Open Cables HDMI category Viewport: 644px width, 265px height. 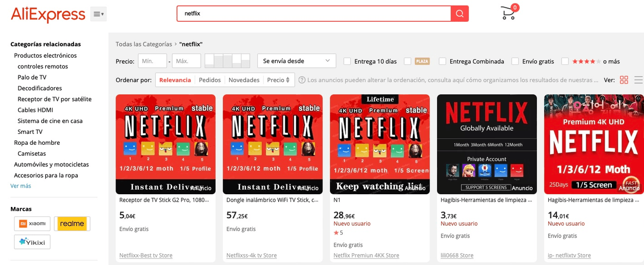[35, 110]
